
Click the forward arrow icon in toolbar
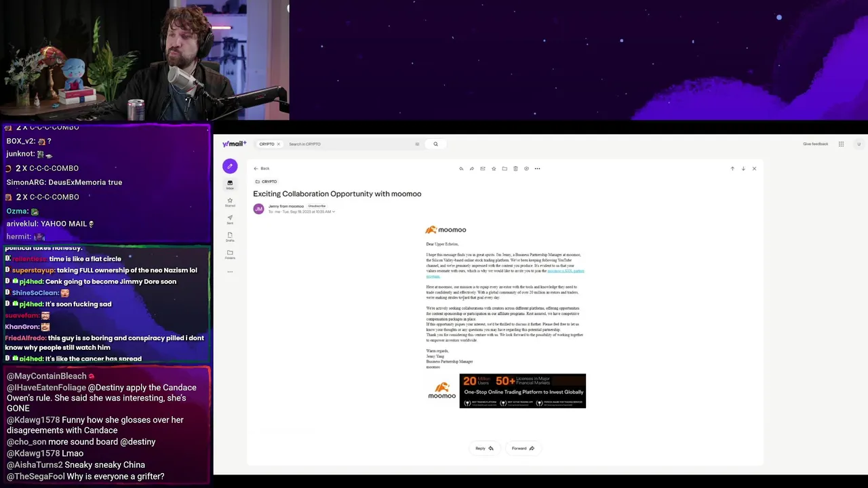[472, 169]
